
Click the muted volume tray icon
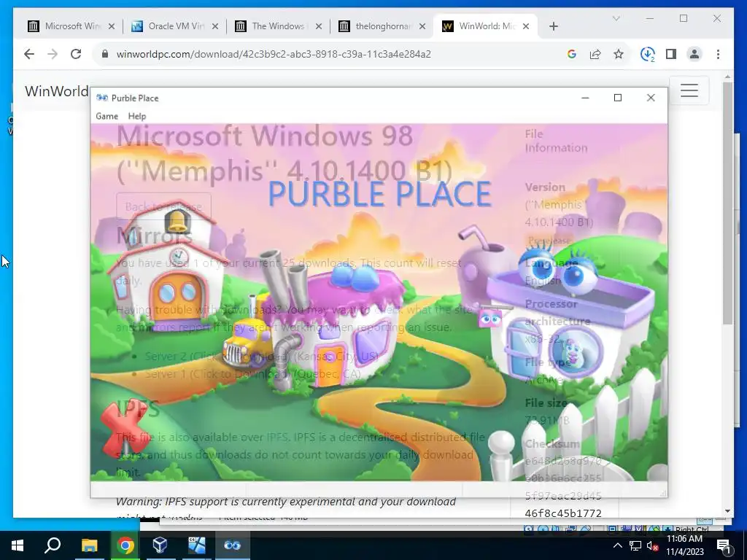(x=652, y=545)
